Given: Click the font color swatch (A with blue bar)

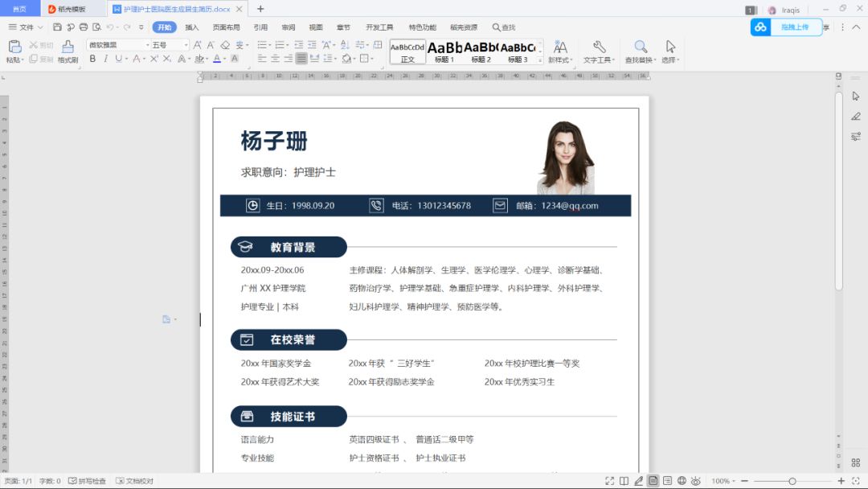Looking at the screenshot, I should pos(217,59).
